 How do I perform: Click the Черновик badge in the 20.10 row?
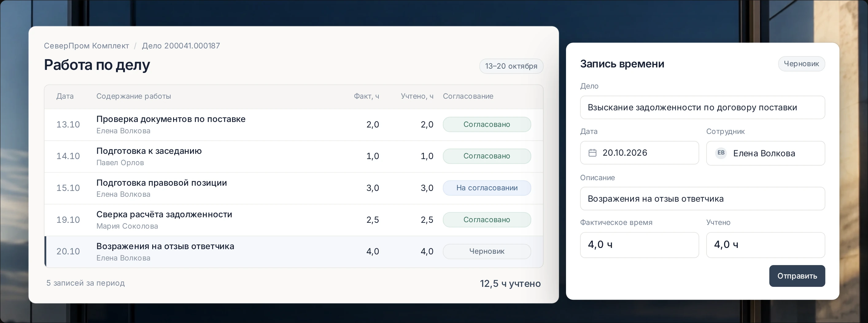click(x=487, y=251)
